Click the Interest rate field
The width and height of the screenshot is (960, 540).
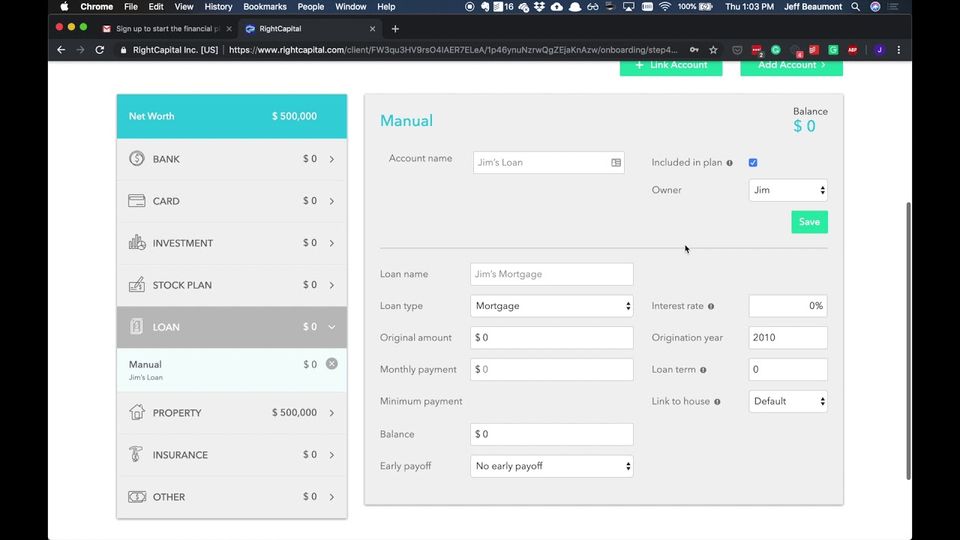[788, 306]
